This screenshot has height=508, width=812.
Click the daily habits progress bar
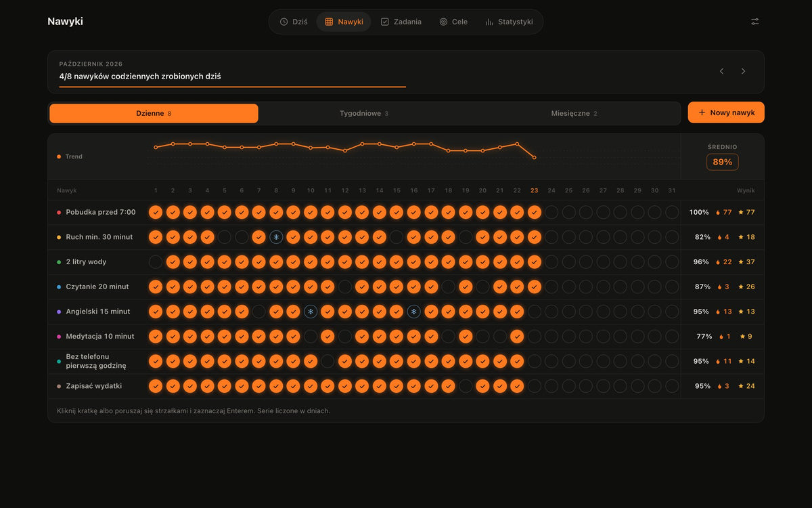tap(233, 87)
